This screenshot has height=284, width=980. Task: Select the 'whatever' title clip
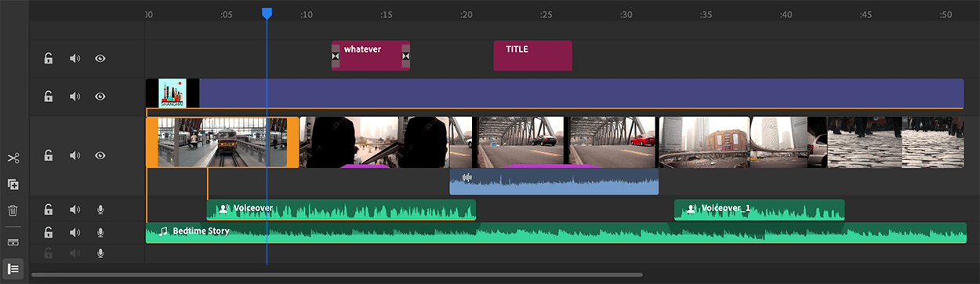(x=371, y=56)
